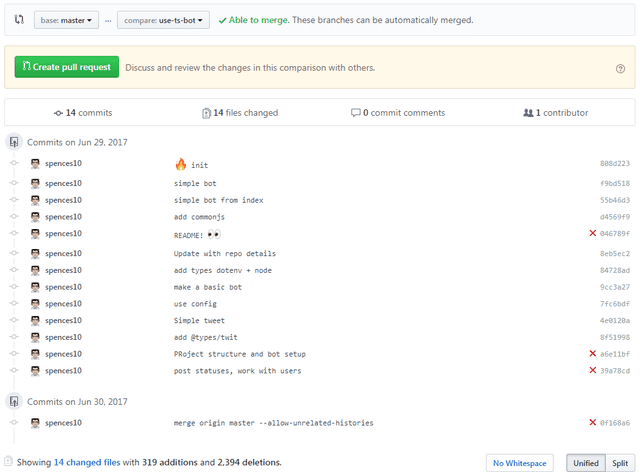Open the 'Simple tweet' commit message
The image size is (640, 474).
[199, 321]
